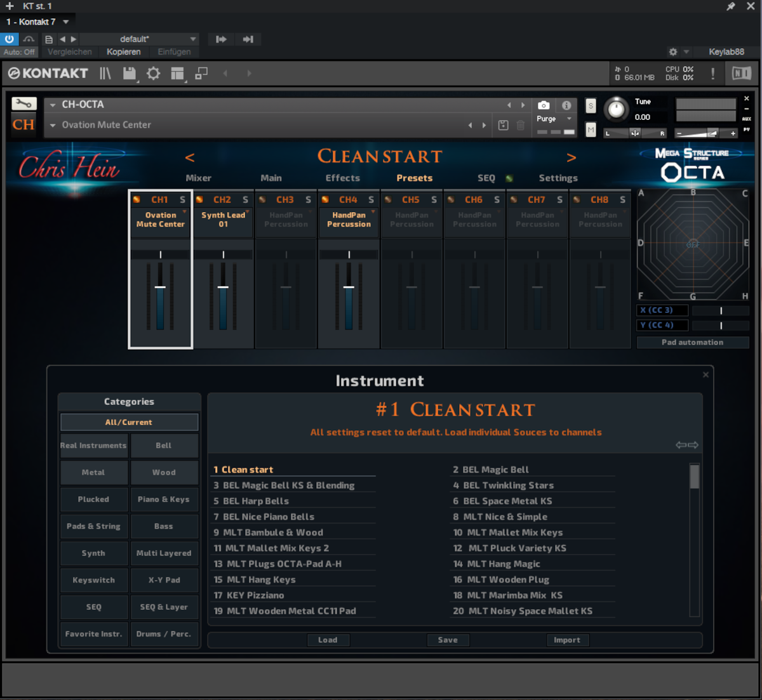Go to next instrument in CH-OCTA row
Image resolution: width=762 pixels, height=700 pixels.
(x=523, y=105)
